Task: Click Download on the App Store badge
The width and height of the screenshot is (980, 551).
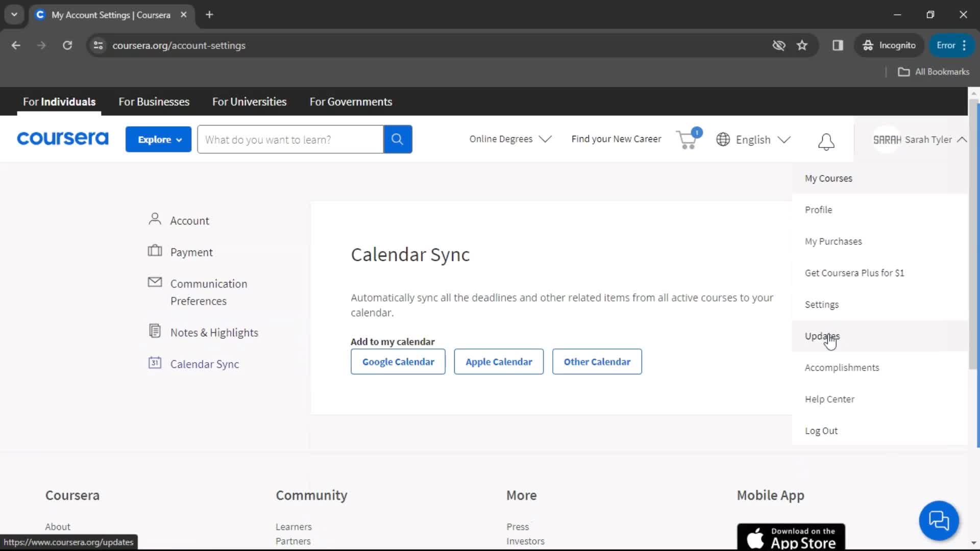Action: point(791,537)
